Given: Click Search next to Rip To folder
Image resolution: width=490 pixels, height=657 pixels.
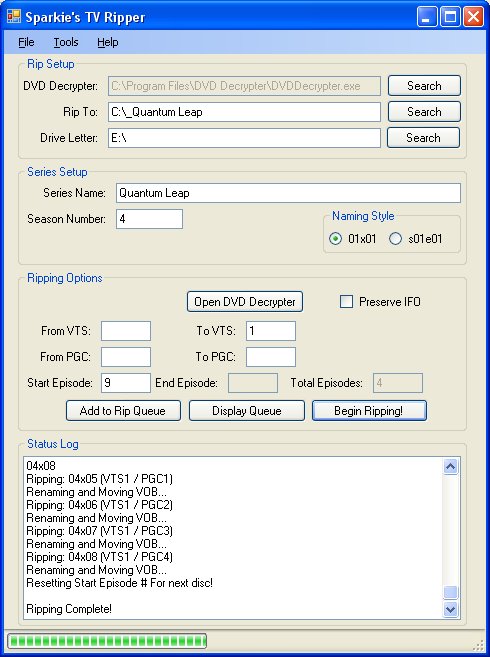Looking at the screenshot, I should coord(424,112).
